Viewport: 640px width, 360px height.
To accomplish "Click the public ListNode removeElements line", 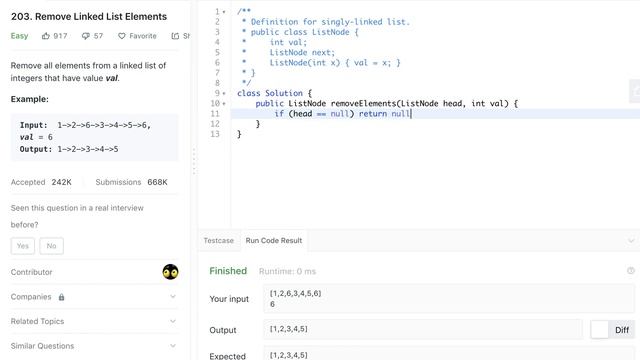I will tap(387, 104).
